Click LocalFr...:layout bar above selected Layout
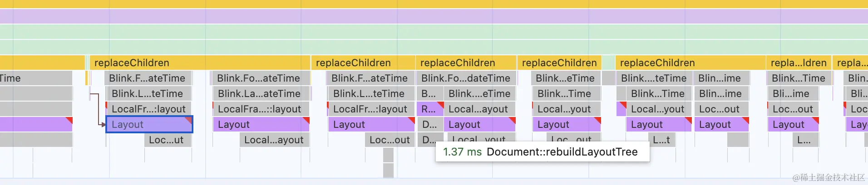 click(149, 109)
